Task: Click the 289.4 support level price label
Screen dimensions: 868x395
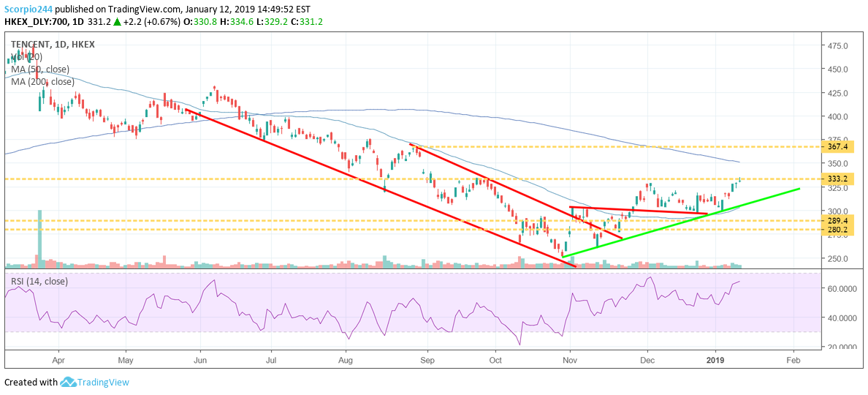Action: point(836,220)
